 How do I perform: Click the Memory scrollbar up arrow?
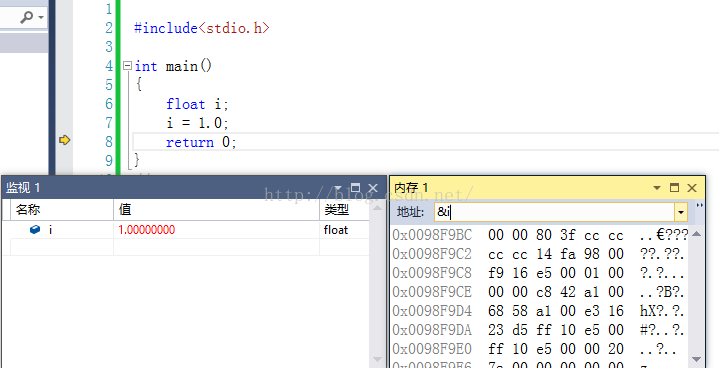click(697, 234)
